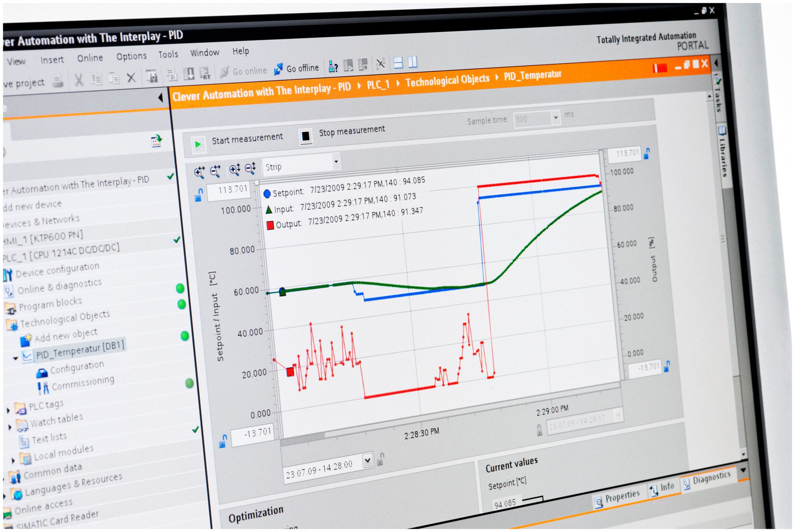Viewport: 795px width, 532px height.
Task: Click the Cut scissors icon in toolbar
Action: (79, 80)
